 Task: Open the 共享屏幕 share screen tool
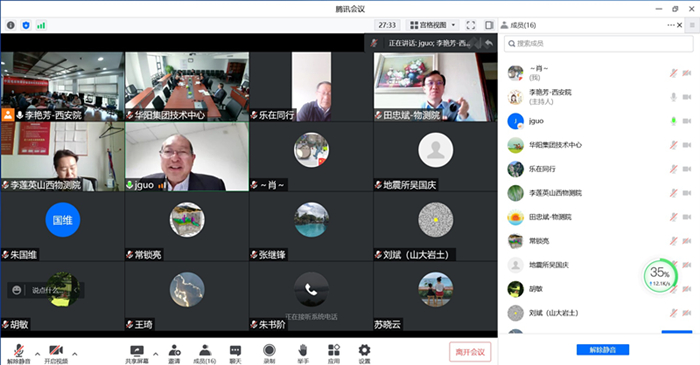click(x=137, y=354)
